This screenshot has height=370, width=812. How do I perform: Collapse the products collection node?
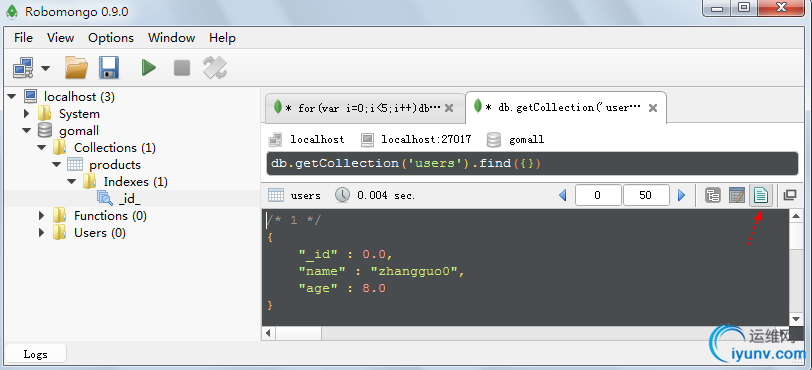(x=56, y=165)
